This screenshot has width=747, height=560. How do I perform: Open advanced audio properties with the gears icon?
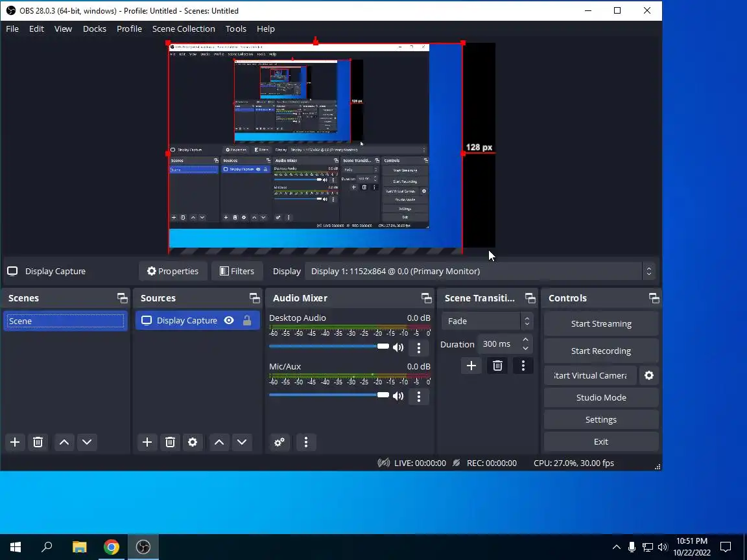click(x=279, y=442)
